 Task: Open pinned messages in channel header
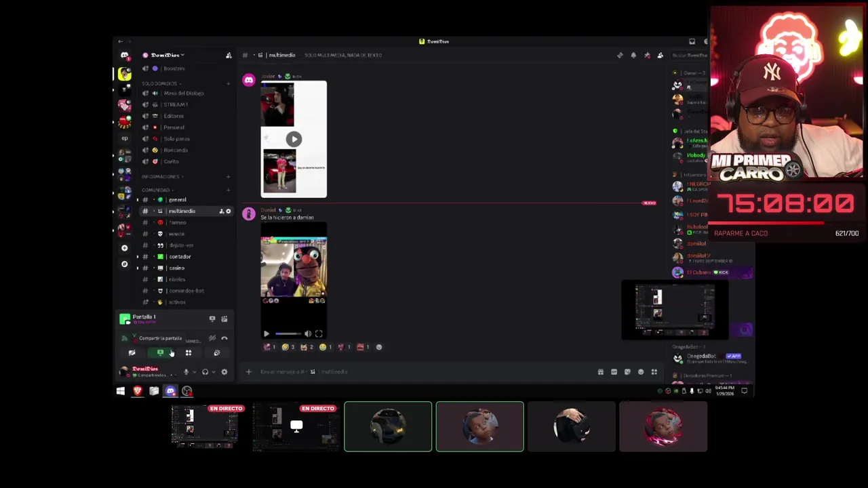coord(647,56)
